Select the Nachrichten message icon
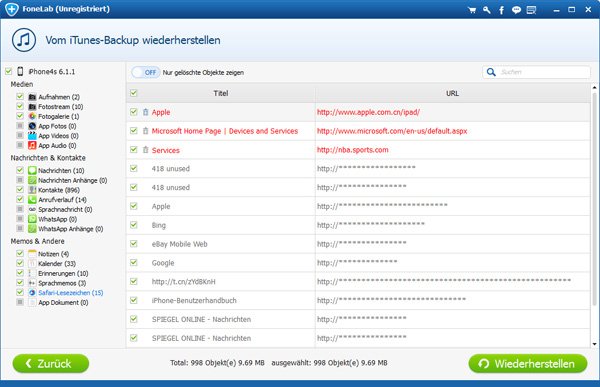The image size is (600, 387). [x=32, y=170]
